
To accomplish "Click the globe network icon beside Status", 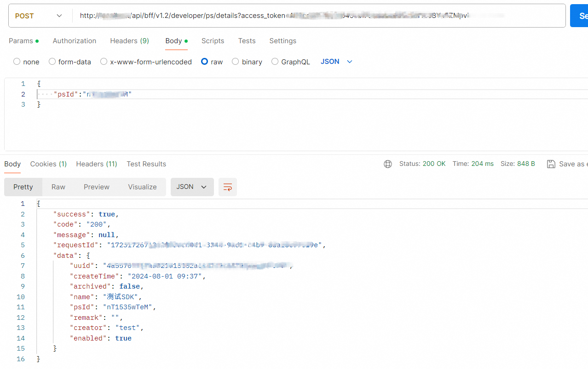I will 388,164.
